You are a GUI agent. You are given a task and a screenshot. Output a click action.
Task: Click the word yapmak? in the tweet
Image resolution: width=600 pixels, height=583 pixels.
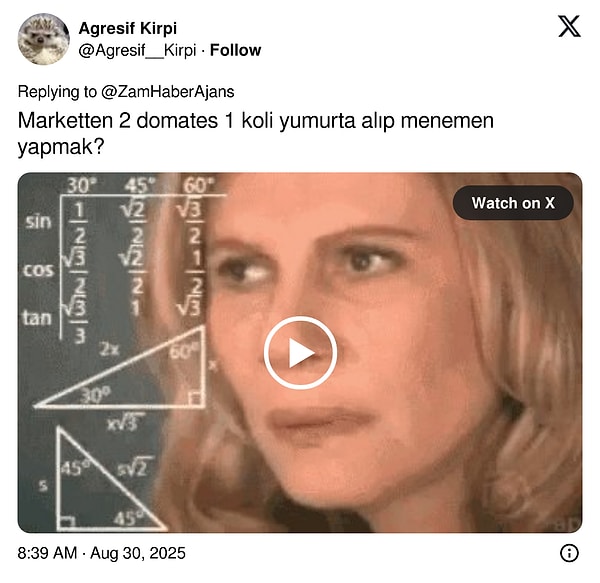pos(61,147)
